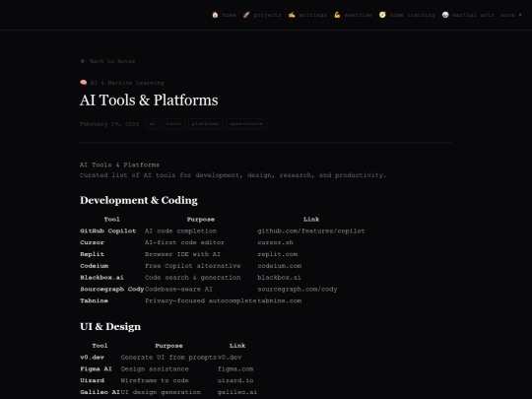Image resolution: width=532 pixels, height=399 pixels.
Task: Click the February 18, 2026 date
Action: [109, 124]
